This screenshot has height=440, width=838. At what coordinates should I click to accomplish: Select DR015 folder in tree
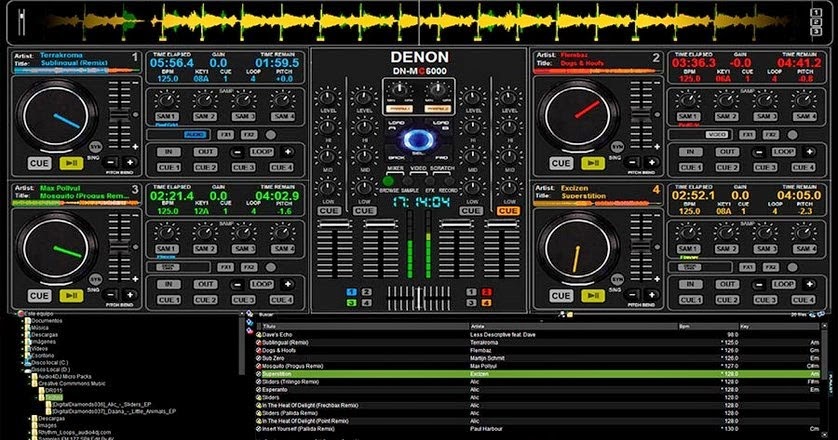51,390
